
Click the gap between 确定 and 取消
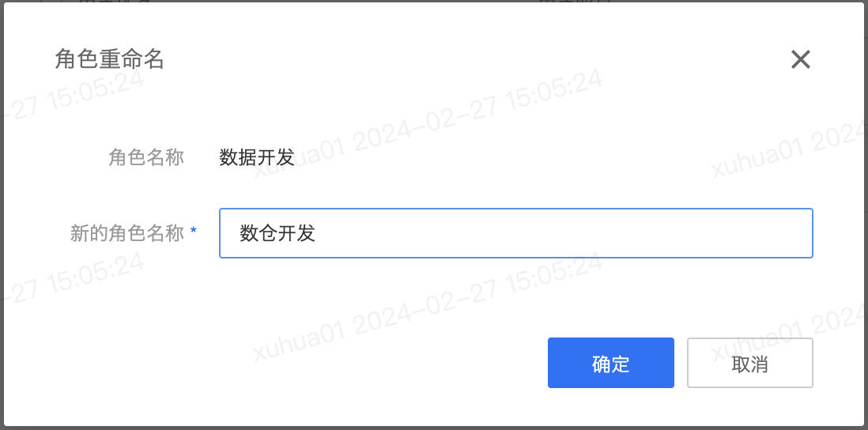tap(681, 363)
